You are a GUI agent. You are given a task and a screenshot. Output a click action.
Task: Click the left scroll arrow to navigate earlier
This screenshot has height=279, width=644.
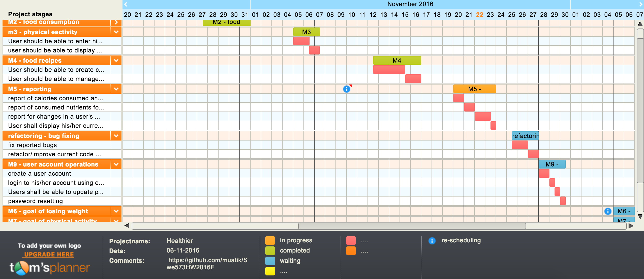coord(127,4)
